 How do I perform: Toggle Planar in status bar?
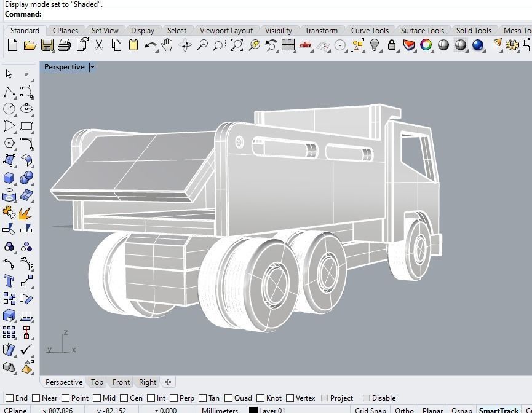pos(432,410)
